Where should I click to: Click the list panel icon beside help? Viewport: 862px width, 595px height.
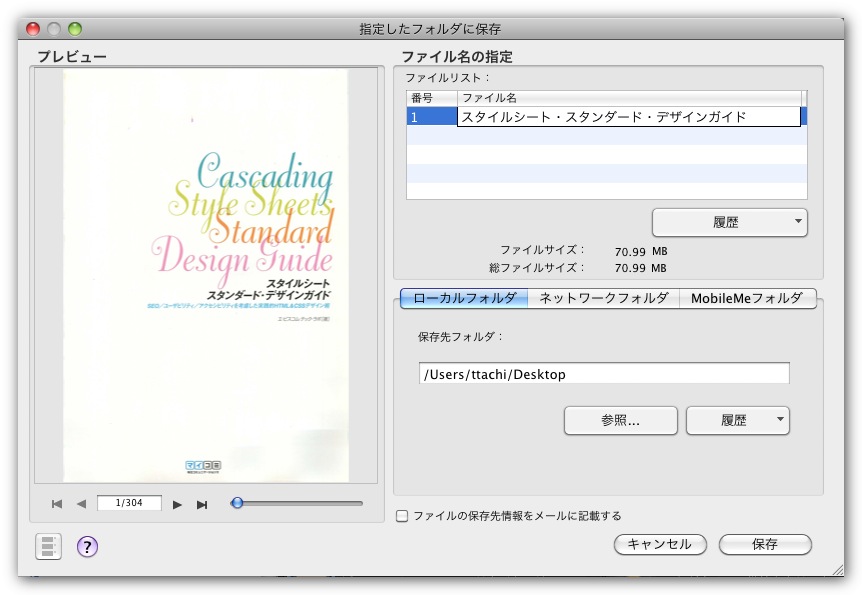(x=48, y=546)
